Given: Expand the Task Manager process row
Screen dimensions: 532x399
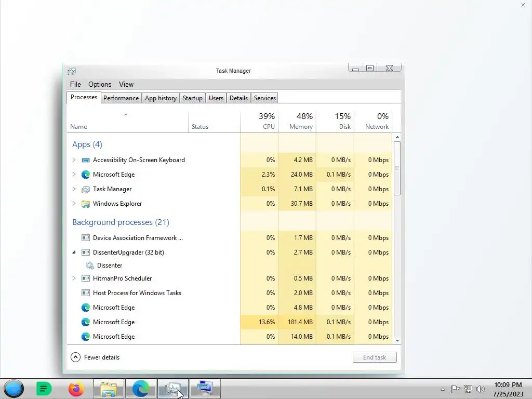Looking at the screenshot, I should [74, 189].
